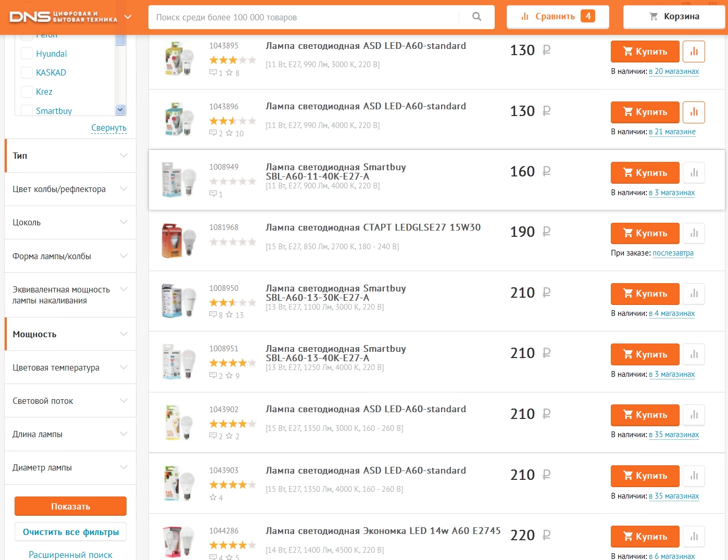This screenshot has width=728, height=560.
Task: Click the DNS logo
Action: pos(63,17)
